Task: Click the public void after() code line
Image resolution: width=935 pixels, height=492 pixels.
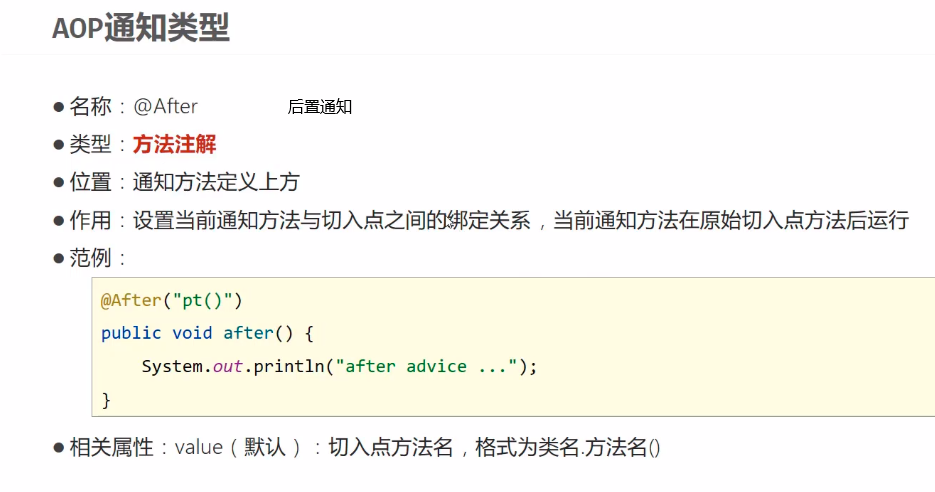Action: [208, 333]
